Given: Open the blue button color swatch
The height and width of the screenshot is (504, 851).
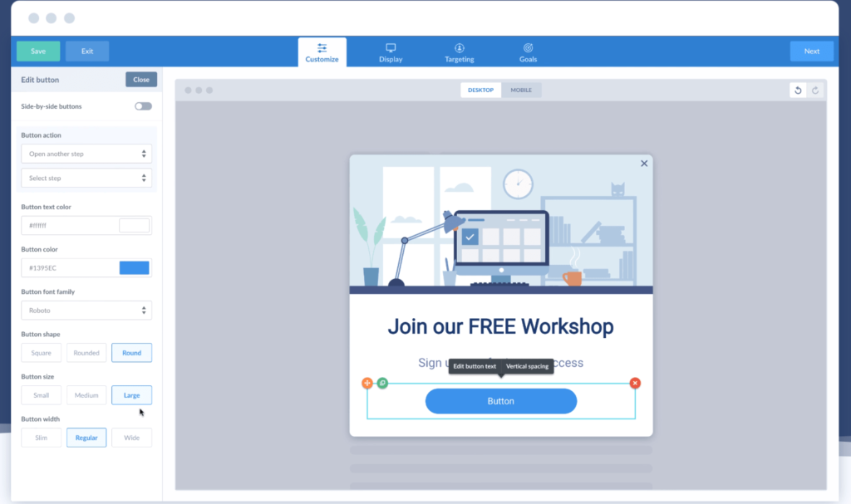Looking at the screenshot, I should (134, 268).
